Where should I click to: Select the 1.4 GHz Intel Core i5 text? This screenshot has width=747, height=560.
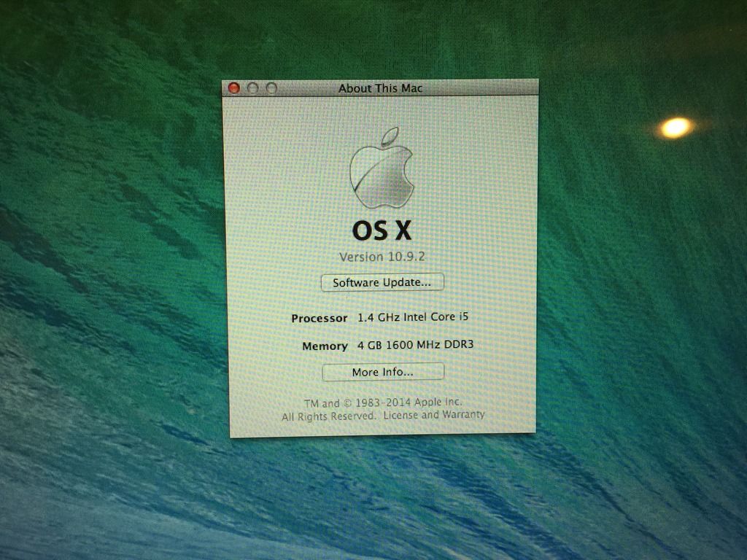tap(412, 317)
